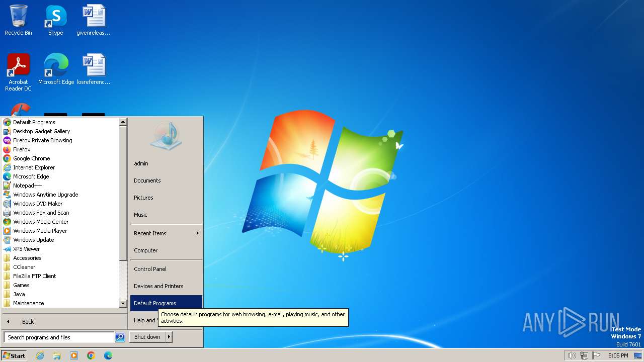Select the Skype desktop shortcut

coord(55,20)
